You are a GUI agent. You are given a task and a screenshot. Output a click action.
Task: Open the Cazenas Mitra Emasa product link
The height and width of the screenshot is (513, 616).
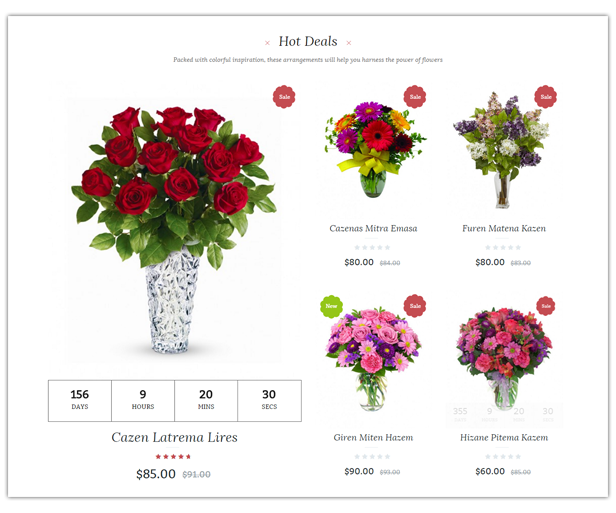373,228
